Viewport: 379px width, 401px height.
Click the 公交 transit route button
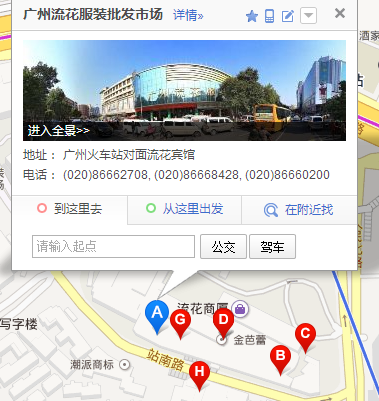pos(223,247)
